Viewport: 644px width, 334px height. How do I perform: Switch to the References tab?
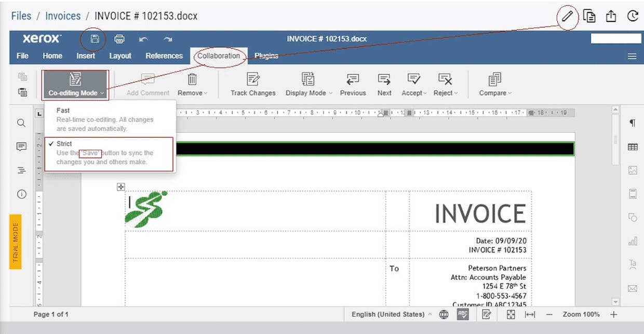(x=164, y=56)
